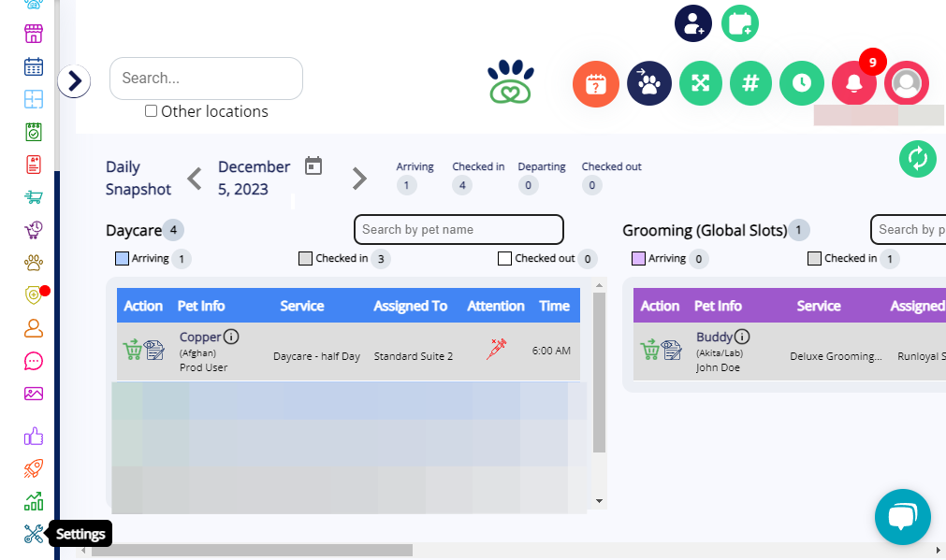Toggle Grooming Checked in filter checkbox

[x=814, y=259]
